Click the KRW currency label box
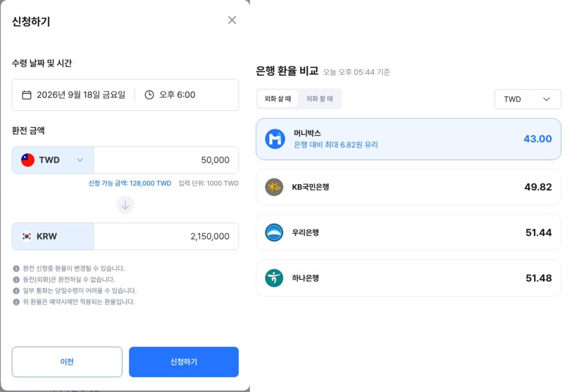 [53, 236]
